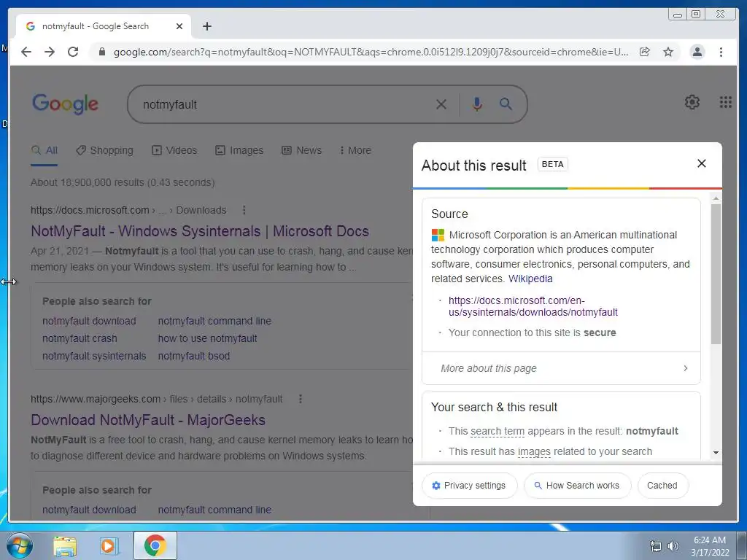Open options for docs.microsoft.com result

[244, 210]
